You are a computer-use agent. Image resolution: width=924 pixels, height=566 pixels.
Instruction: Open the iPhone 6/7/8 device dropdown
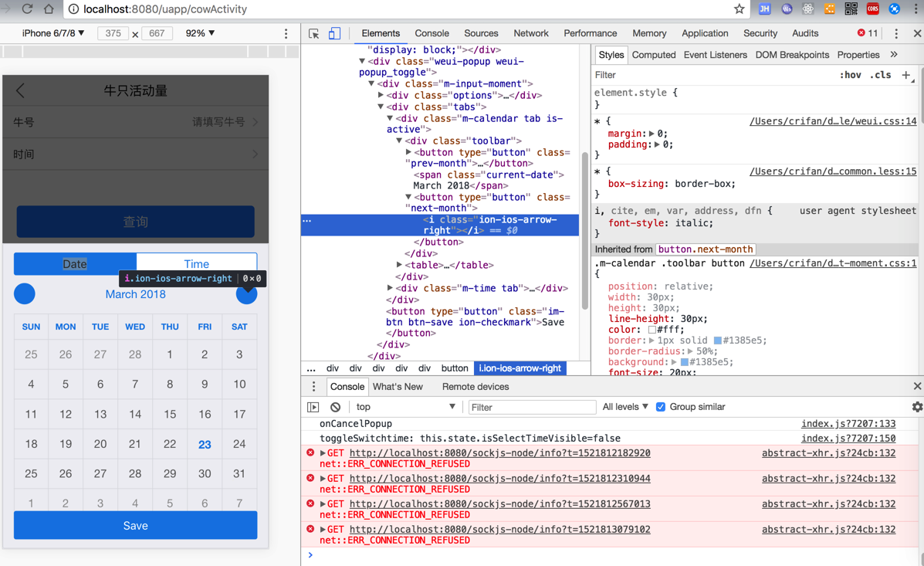pyautogui.click(x=52, y=33)
